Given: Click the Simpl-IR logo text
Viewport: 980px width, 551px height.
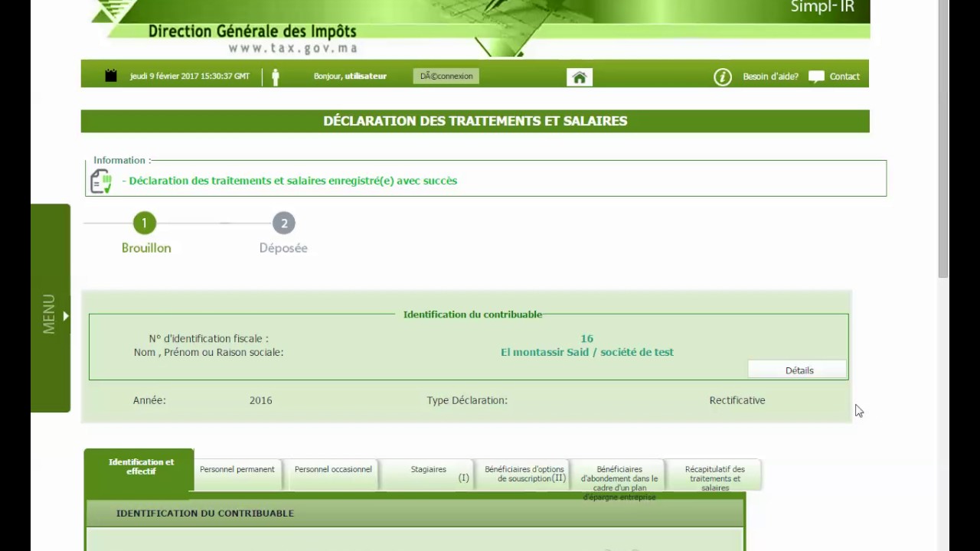Looking at the screenshot, I should [x=822, y=8].
